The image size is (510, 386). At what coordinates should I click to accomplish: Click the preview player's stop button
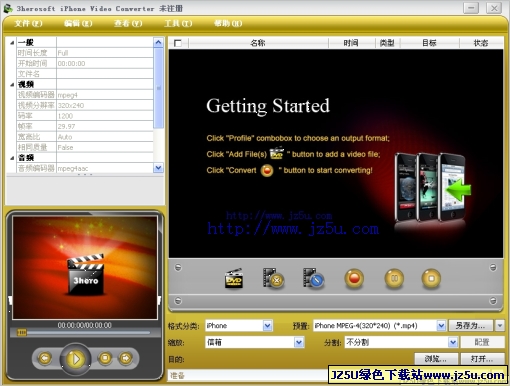point(105,358)
